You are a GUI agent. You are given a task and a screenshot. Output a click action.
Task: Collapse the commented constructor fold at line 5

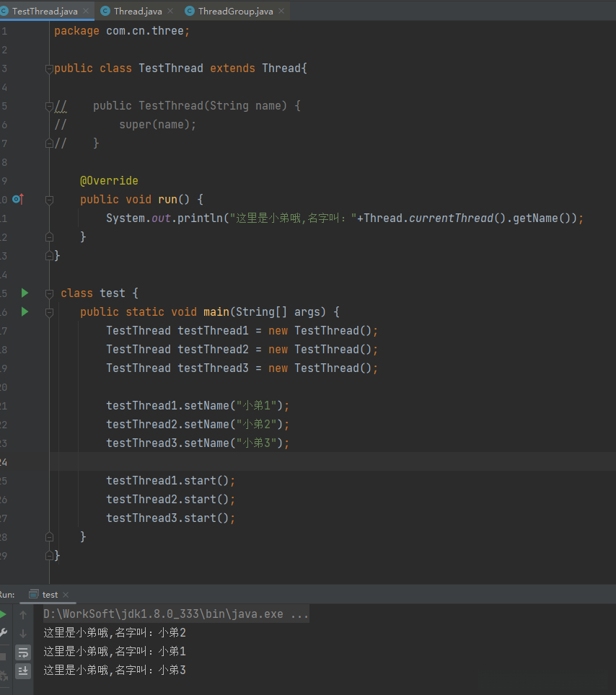(49, 107)
